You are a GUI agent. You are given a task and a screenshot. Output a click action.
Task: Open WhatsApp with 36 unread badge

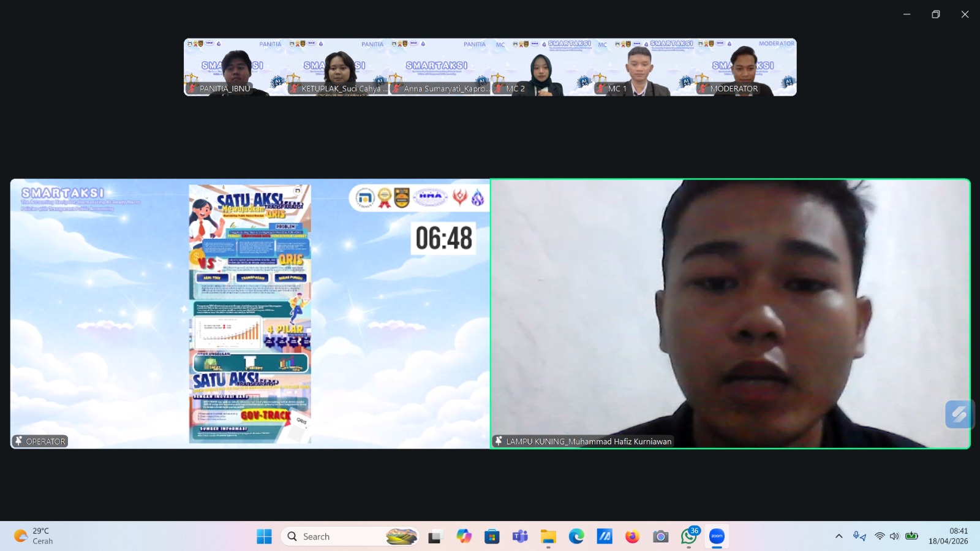(x=688, y=536)
